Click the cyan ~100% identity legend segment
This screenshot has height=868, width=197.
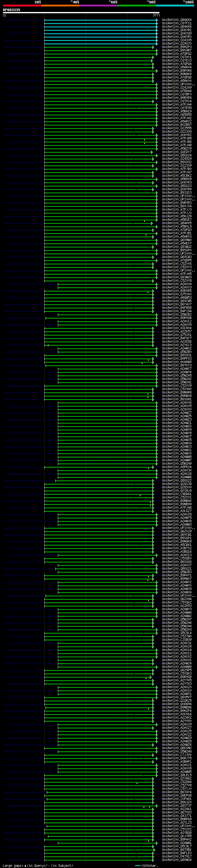pyautogui.click(x=175, y=6)
